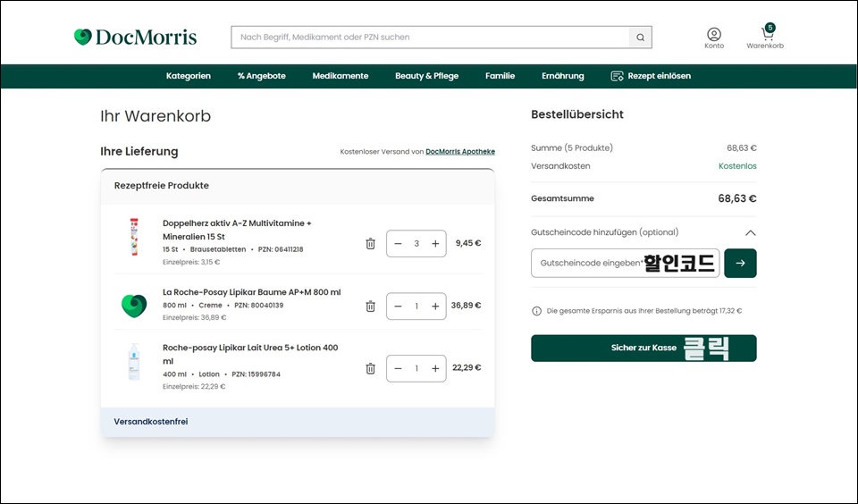The image size is (858, 504).
Task: Open the % Angebote menu
Action: coord(262,76)
